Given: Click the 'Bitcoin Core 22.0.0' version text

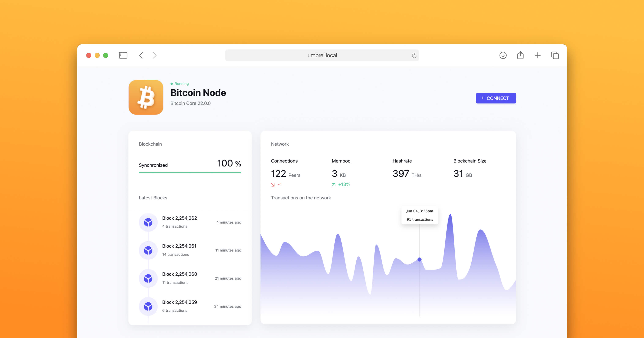Looking at the screenshot, I should point(190,103).
